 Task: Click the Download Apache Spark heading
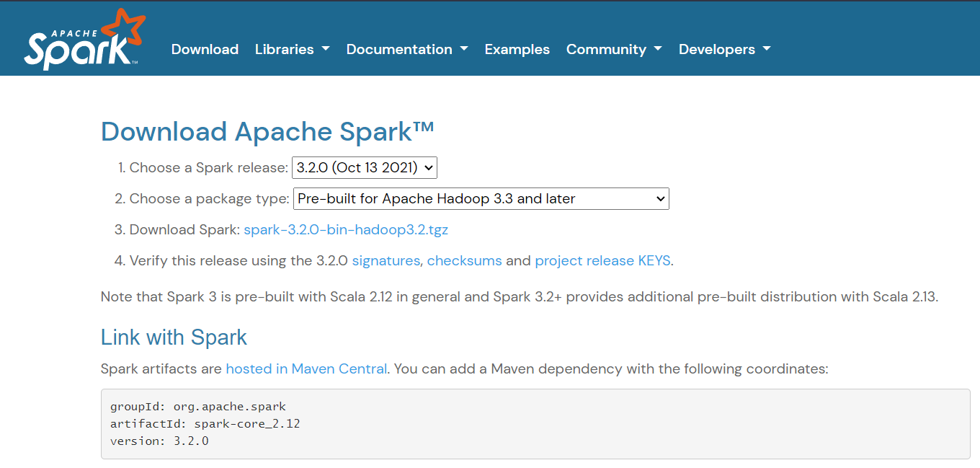click(267, 132)
